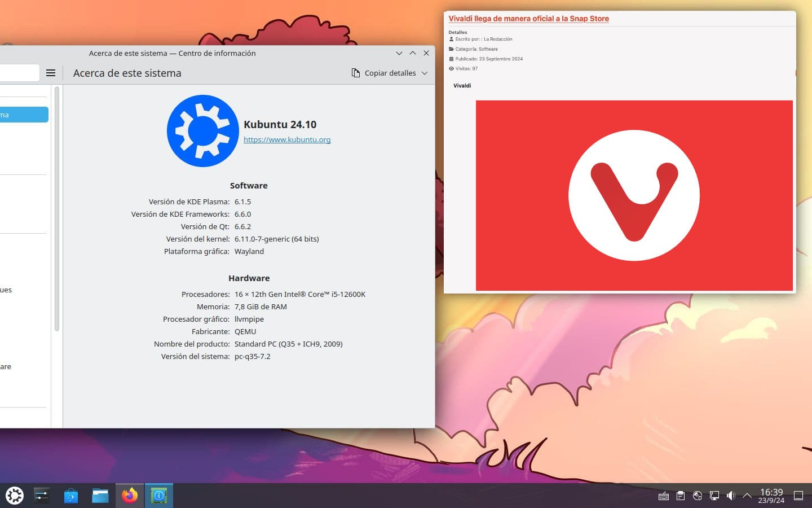
Task: Open network connections tray icon
Action: [x=714, y=496]
